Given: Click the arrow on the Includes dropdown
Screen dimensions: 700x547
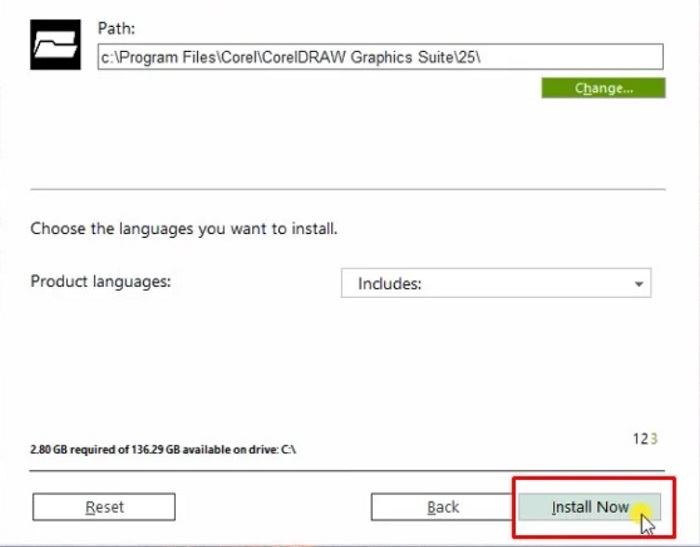Looking at the screenshot, I should click(638, 284).
